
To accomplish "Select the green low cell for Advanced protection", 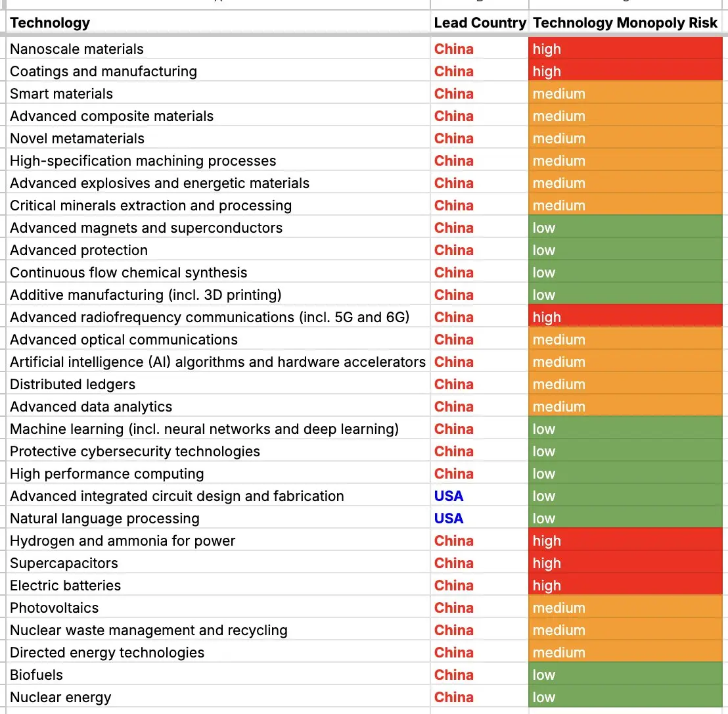I will point(626,249).
